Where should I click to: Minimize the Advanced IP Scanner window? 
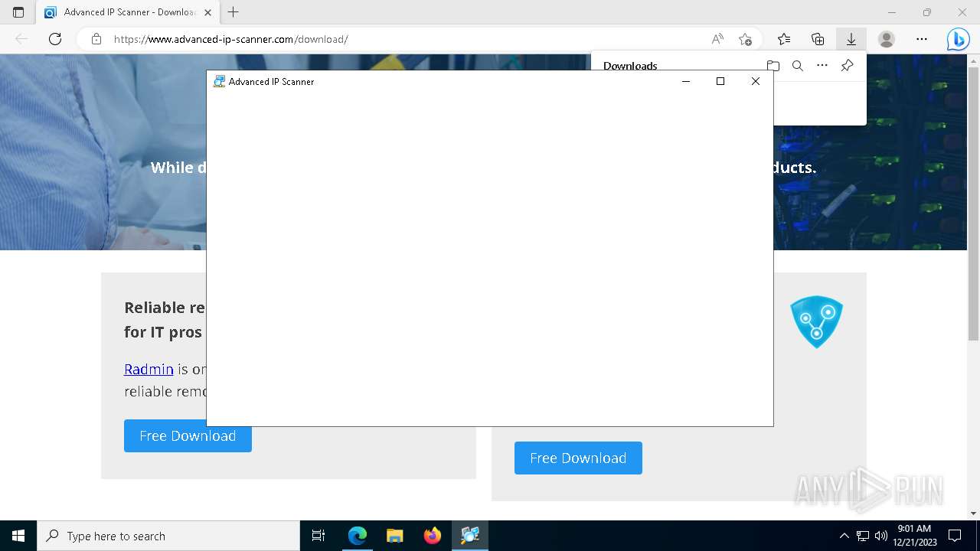(x=686, y=81)
